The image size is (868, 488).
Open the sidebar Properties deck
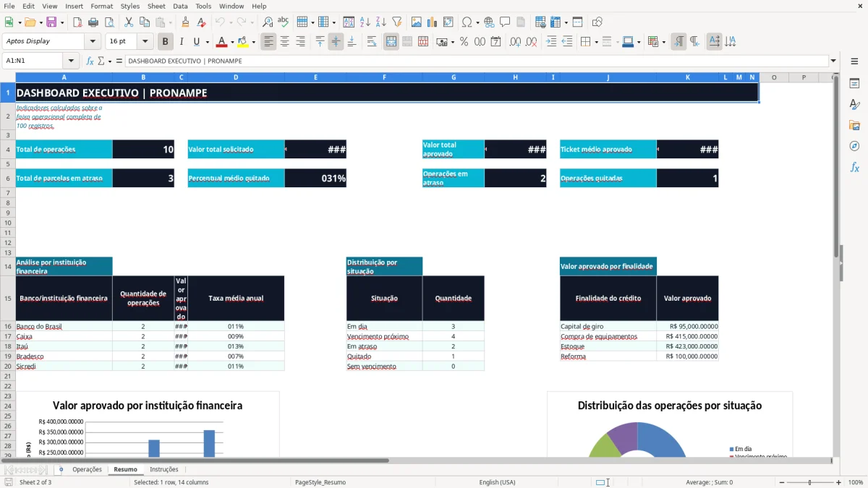[854, 83]
